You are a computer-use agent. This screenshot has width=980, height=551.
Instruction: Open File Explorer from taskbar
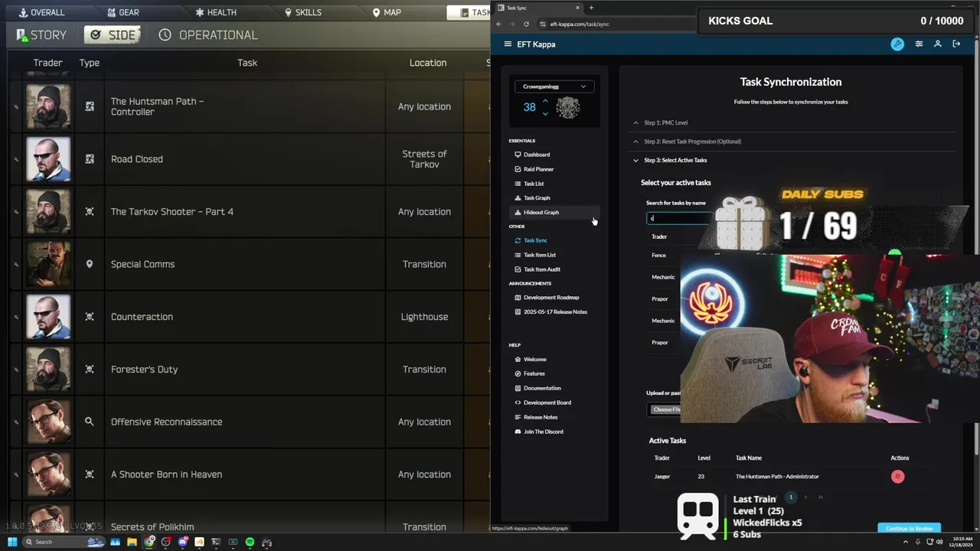pyautogui.click(x=132, y=542)
